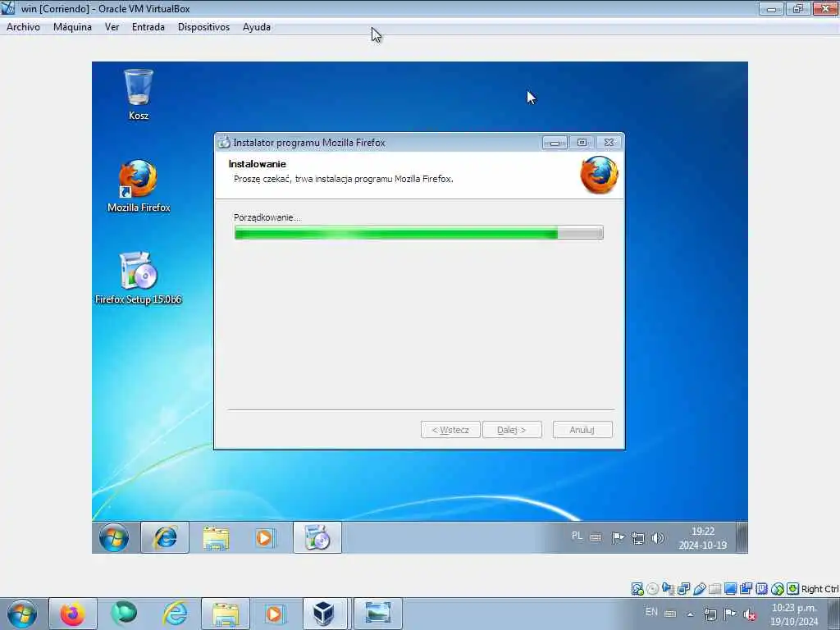Open the Entrada menu
Image resolution: width=840 pixels, height=630 pixels.
coord(148,27)
